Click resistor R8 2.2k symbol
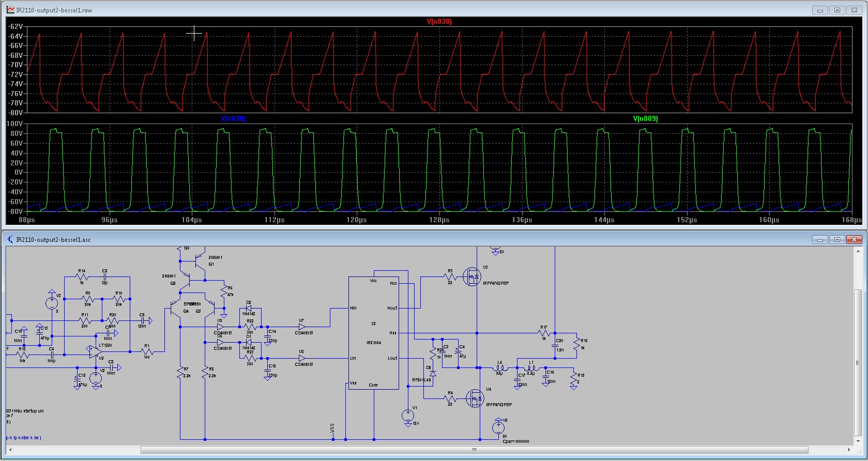The width and height of the screenshot is (868, 461). click(205, 372)
